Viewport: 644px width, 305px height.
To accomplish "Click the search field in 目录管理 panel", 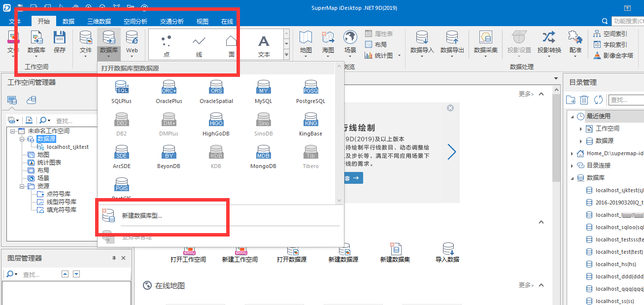I will [626, 100].
